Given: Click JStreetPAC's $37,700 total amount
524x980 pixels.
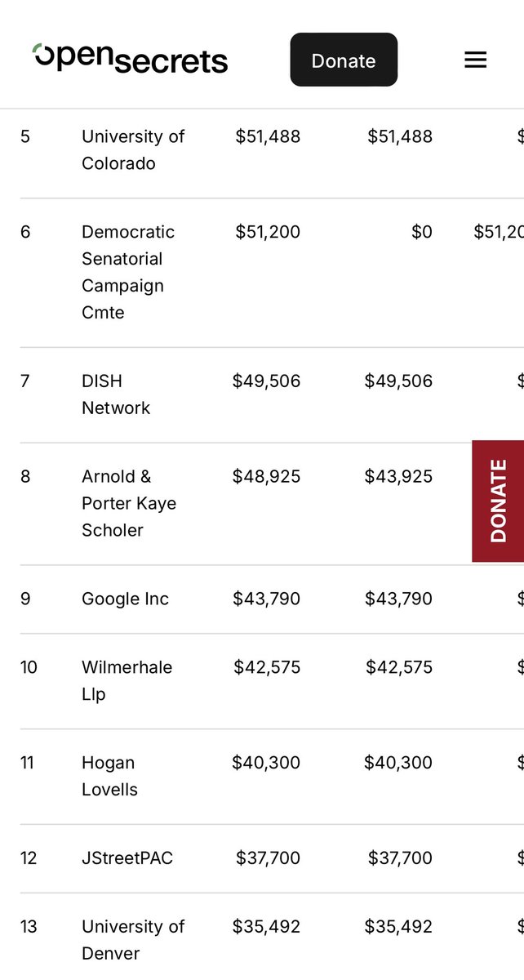Looking at the screenshot, I should [x=268, y=857].
